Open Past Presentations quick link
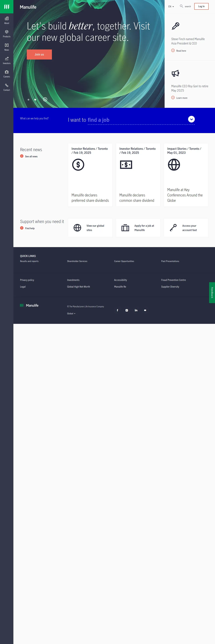 (x=170, y=261)
